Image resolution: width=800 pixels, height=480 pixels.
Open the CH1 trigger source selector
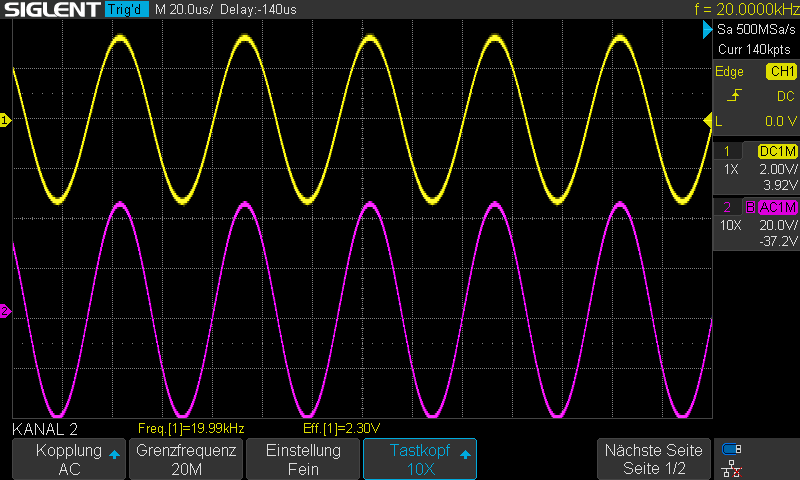779,72
